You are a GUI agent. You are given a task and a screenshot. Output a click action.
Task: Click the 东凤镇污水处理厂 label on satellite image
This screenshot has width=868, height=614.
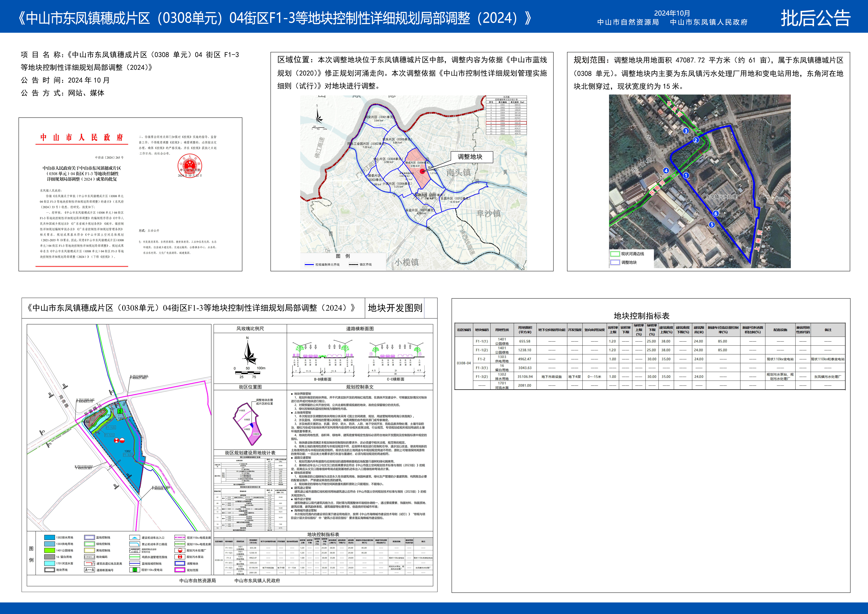coord(723,197)
